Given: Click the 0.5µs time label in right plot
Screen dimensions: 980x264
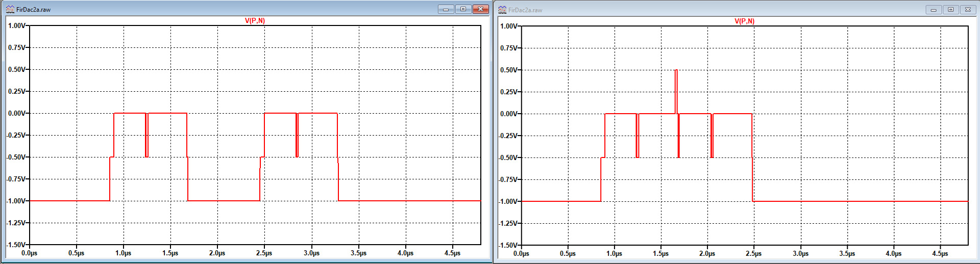Looking at the screenshot, I should point(568,253).
